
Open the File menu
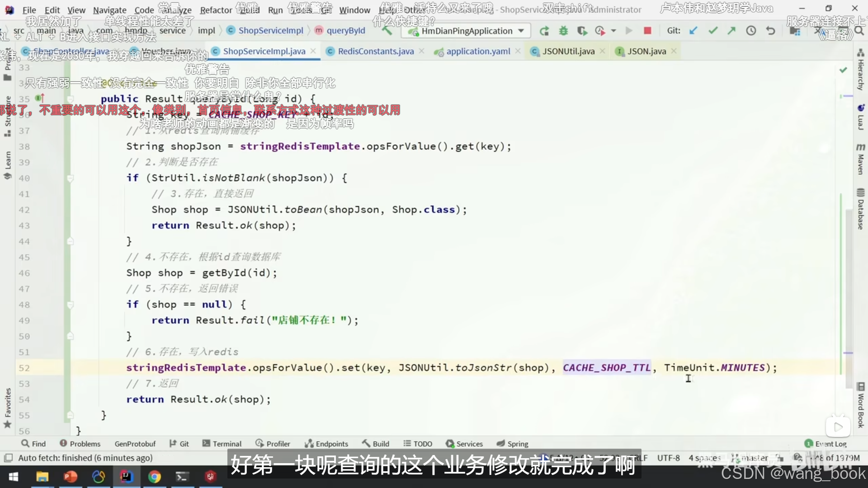point(29,10)
